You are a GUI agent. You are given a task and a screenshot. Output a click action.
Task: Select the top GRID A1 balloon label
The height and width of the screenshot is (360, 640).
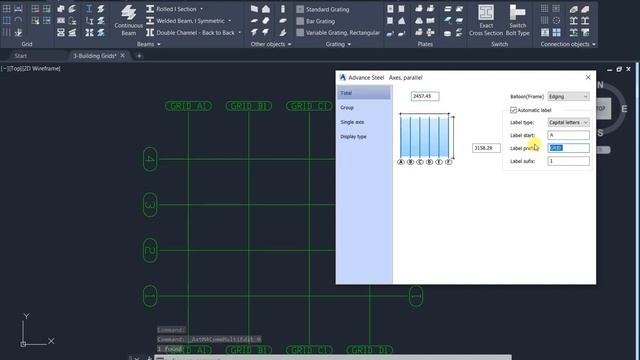pyautogui.click(x=189, y=107)
